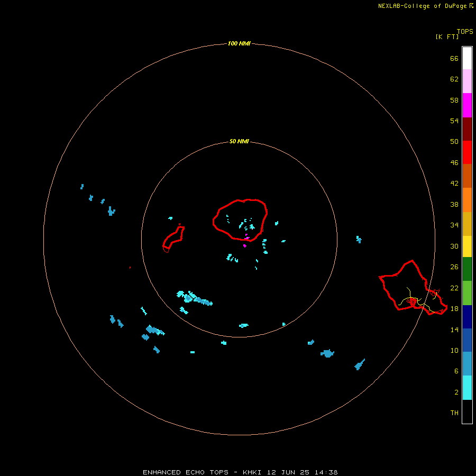Click the "NEXLAB-College of DuPage" credit text

(422, 6)
